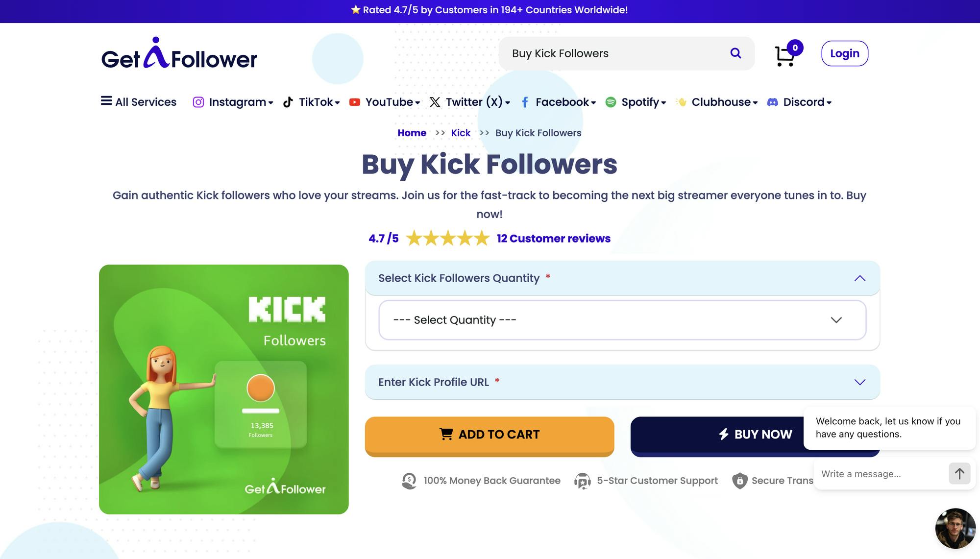Open the Select Quantity dropdown
The image size is (980, 559).
[622, 320]
